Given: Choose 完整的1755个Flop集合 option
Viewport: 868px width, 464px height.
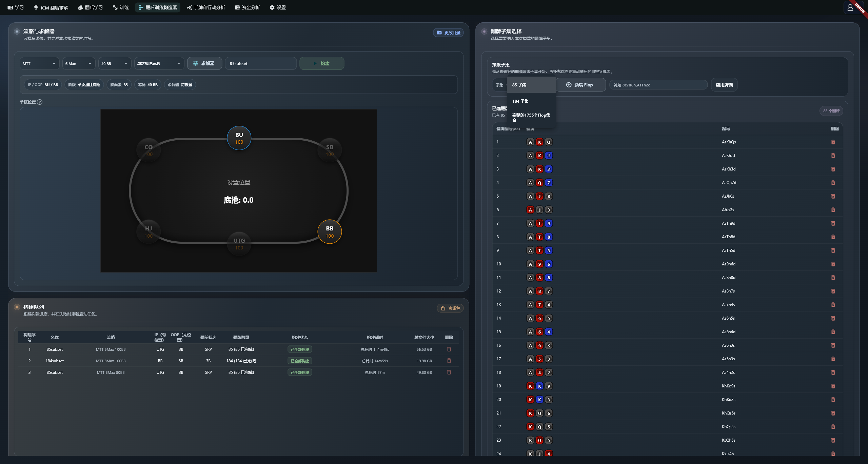Looking at the screenshot, I should pos(531,117).
